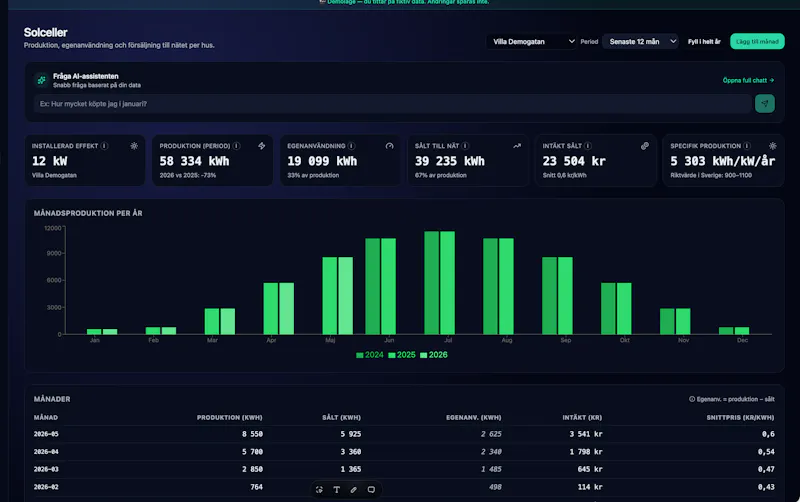
Task: Select the text tool in the floating toolbar
Action: (337, 490)
